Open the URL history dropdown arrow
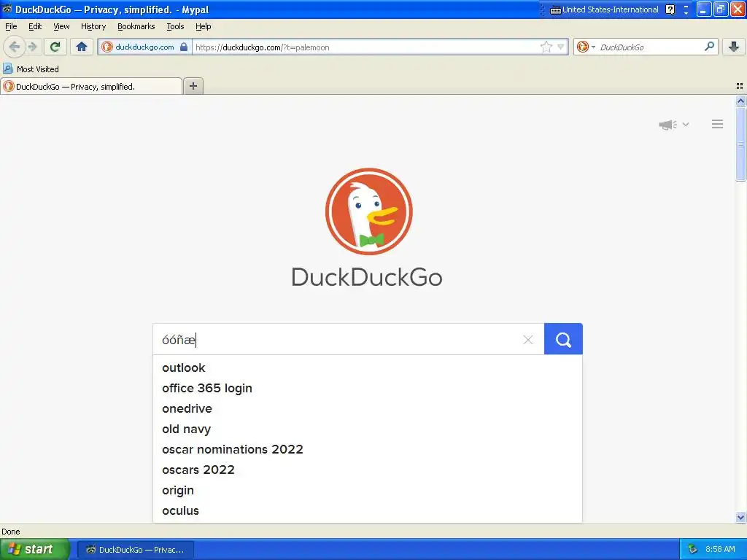The image size is (747, 560). pyautogui.click(x=561, y=47)
